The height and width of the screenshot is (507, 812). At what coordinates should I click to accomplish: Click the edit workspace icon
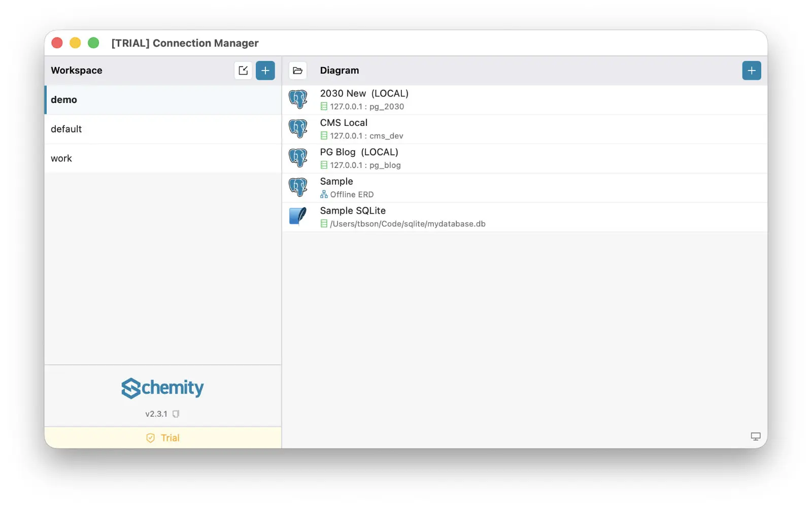243,71
